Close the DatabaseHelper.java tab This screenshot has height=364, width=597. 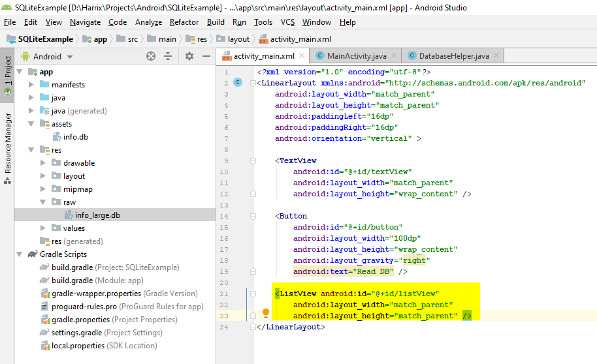pos(496,56)
